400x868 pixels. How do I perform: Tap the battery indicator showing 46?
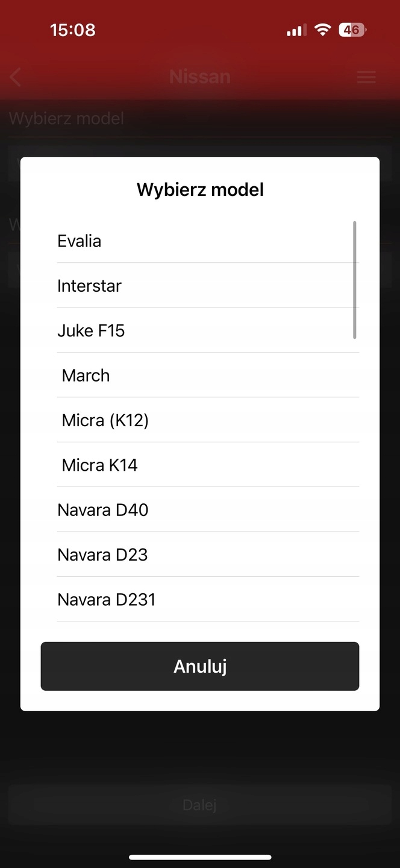(x=352, y=30)
